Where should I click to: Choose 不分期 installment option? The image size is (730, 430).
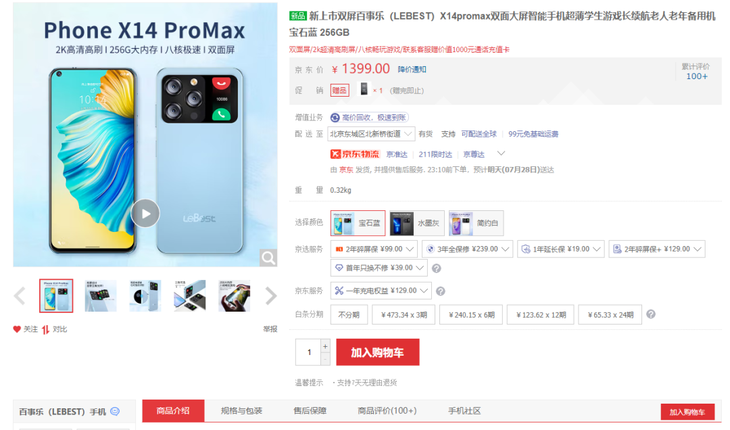pyautogui.click(x=349, y=315)
